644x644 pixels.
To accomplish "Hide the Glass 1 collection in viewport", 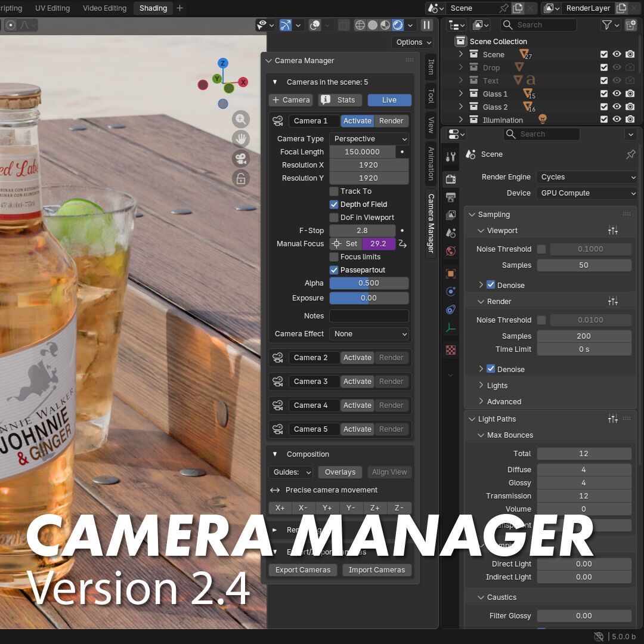I will (617, 94).
